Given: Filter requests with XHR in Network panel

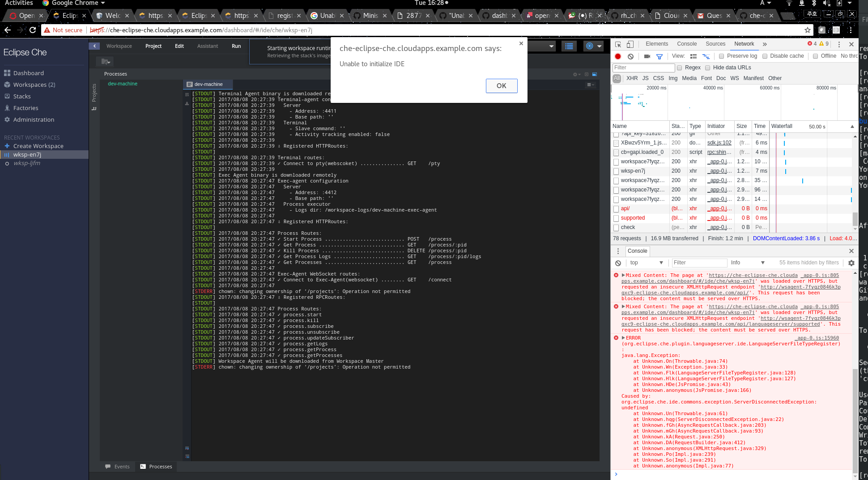Looking at the screenshot, I should coord(632,78).
